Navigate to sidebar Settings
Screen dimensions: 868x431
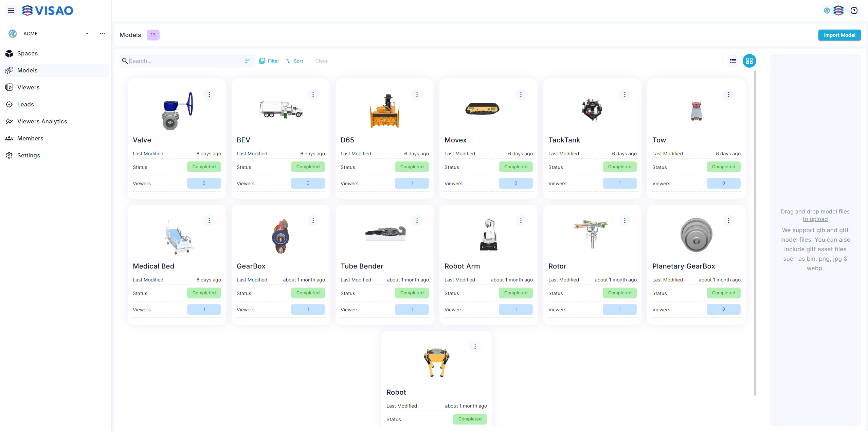[29, 155]
